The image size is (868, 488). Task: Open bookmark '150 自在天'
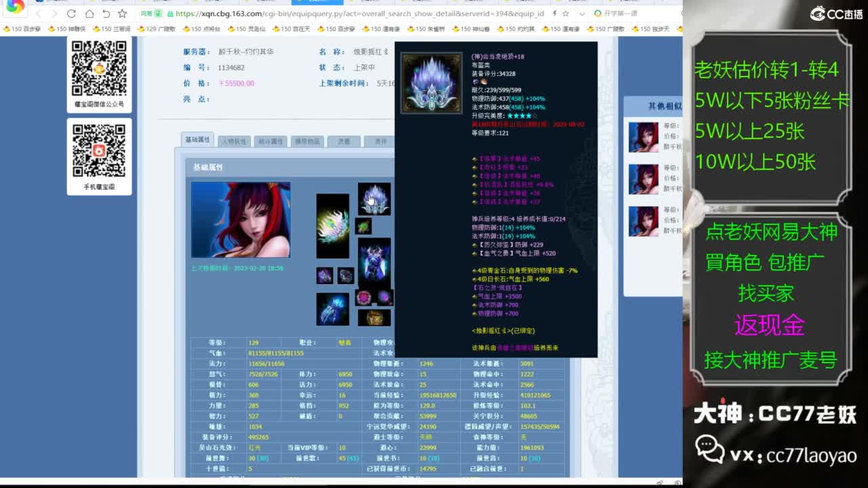291,29
